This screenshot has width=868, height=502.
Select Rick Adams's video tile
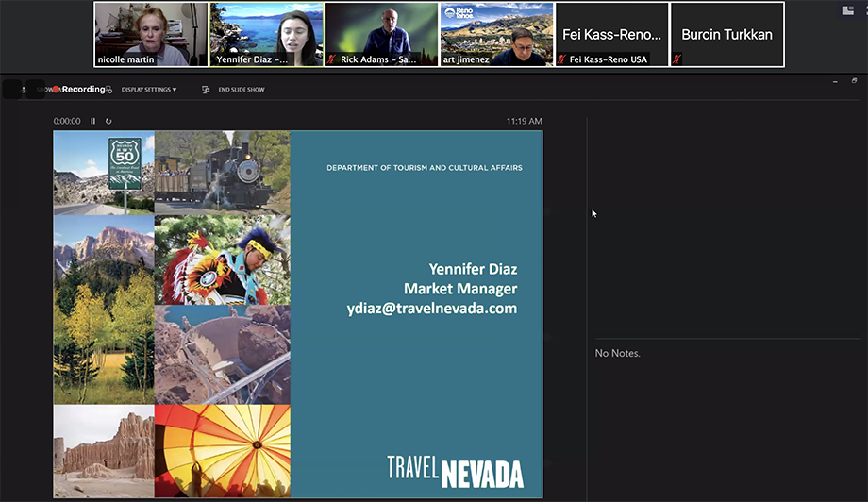[x=381, y=34]
